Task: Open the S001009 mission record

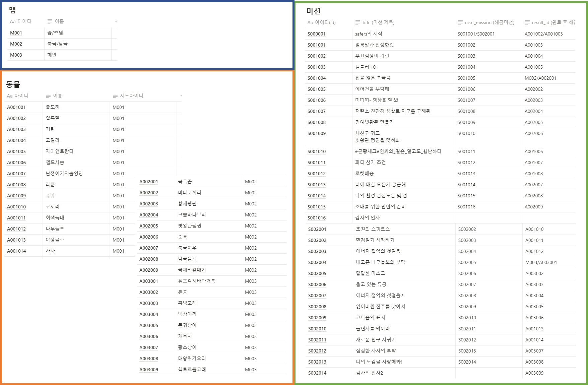Action: pyautogui.click(x=317, y=133)
